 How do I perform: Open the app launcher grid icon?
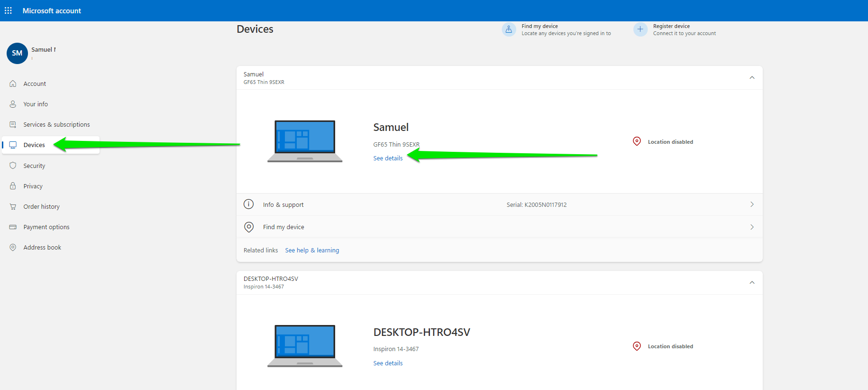[8, 10]
